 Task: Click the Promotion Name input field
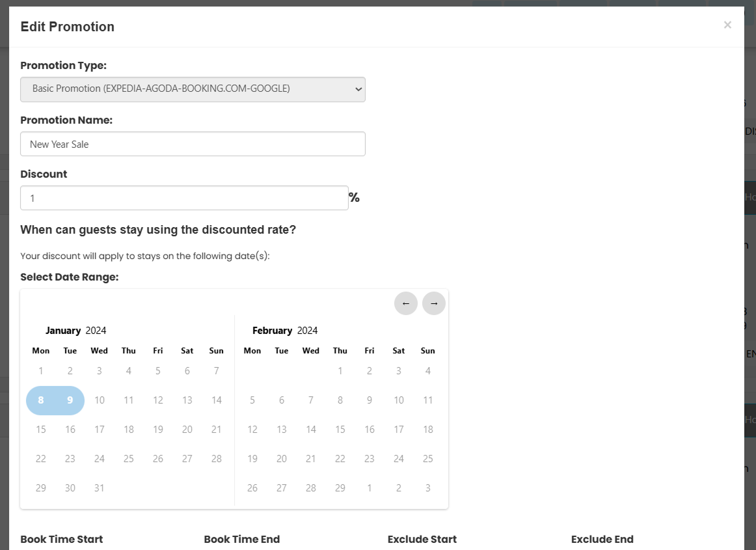click(x=193, y=144)
